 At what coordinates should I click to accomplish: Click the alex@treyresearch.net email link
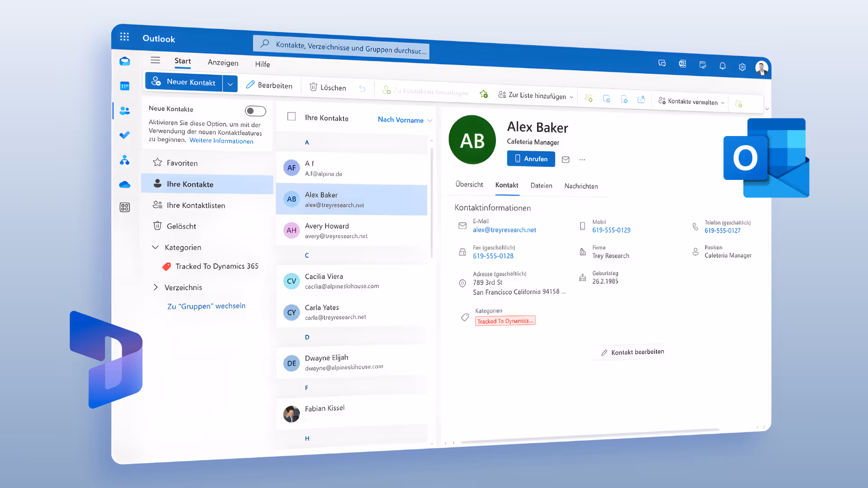coord(505,230)
